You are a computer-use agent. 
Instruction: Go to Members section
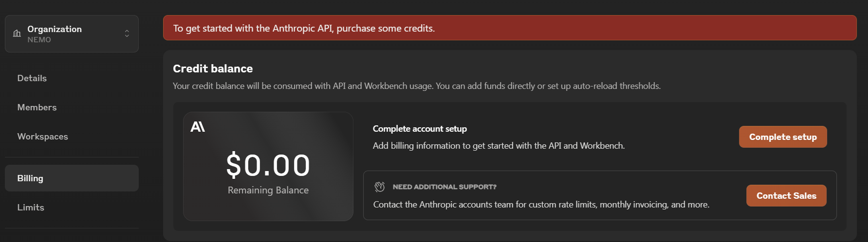coord(37,107)
